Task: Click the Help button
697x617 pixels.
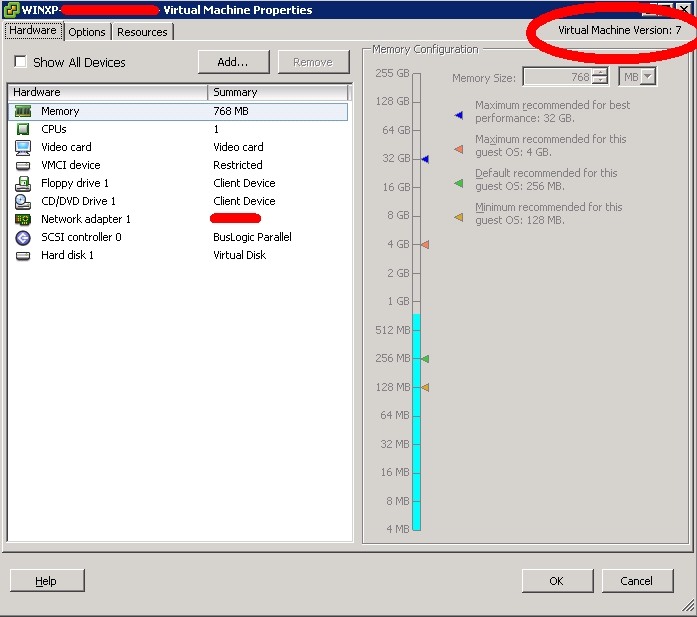Action: (x=46, y=581)
